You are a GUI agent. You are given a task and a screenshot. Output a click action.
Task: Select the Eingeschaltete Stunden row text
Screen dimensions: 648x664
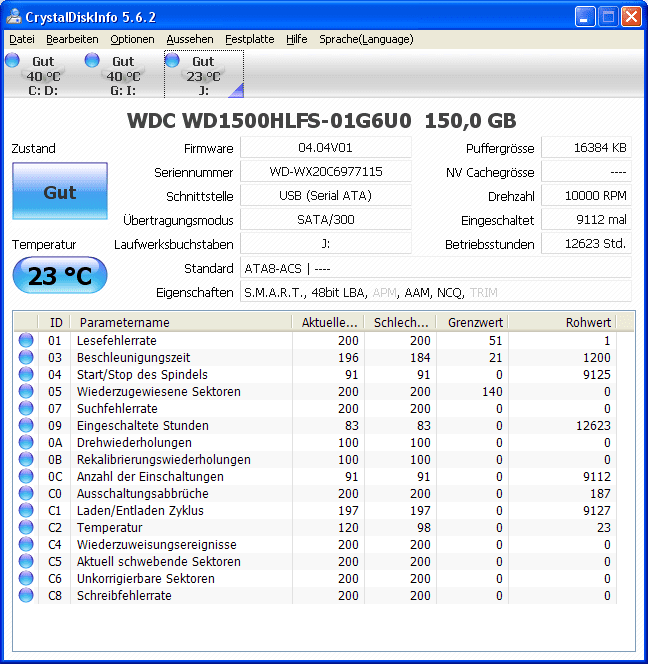click(x=143, y=426)
